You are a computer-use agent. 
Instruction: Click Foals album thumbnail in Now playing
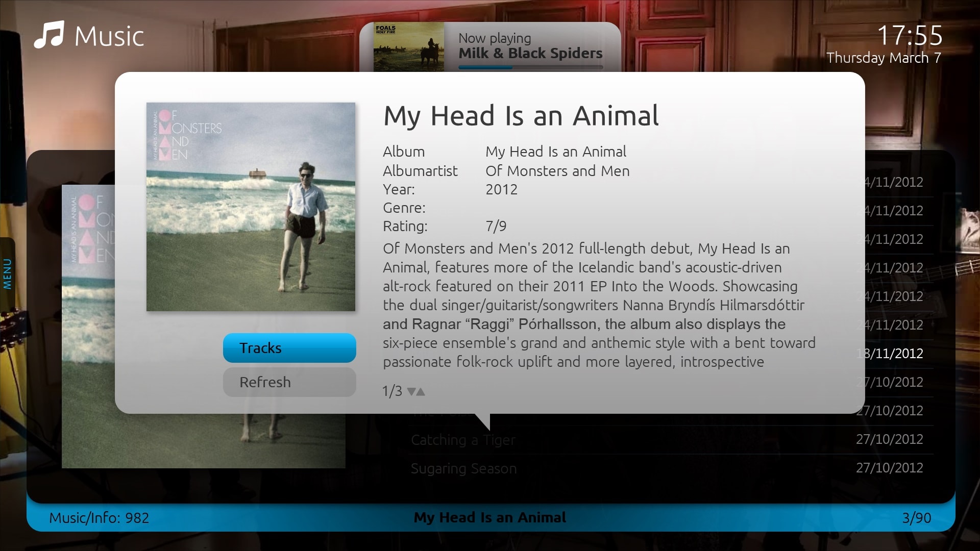(x=409, y=47)
